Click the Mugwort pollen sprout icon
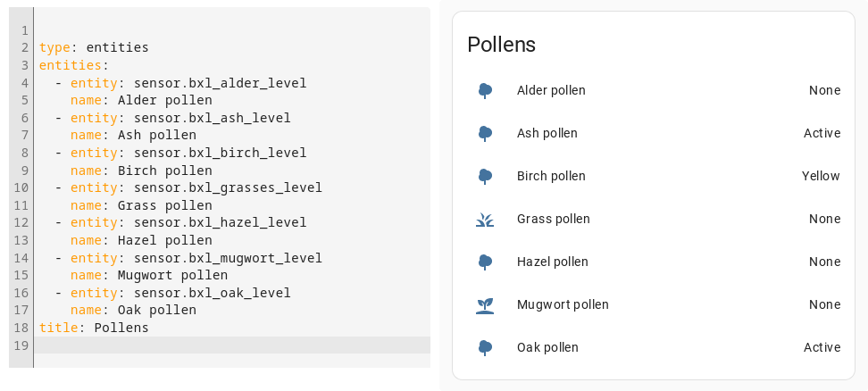Image resolution: width=868 pixels, height=391 pixels. point(485,305)
